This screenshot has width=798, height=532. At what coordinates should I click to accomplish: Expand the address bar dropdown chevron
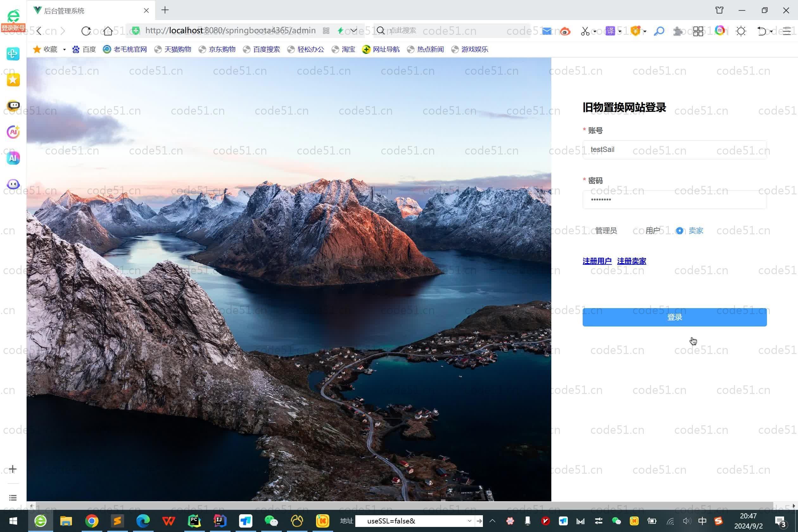[x=353, y=31]
